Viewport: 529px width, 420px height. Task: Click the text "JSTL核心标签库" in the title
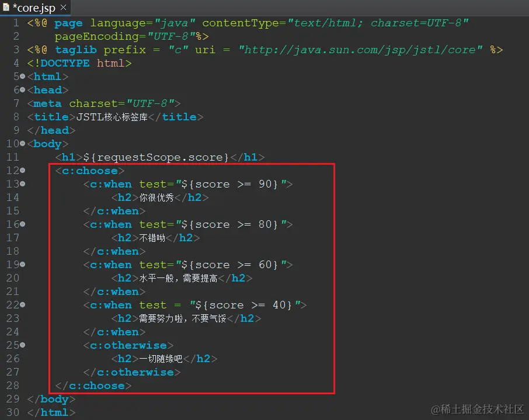pos(112,117)
